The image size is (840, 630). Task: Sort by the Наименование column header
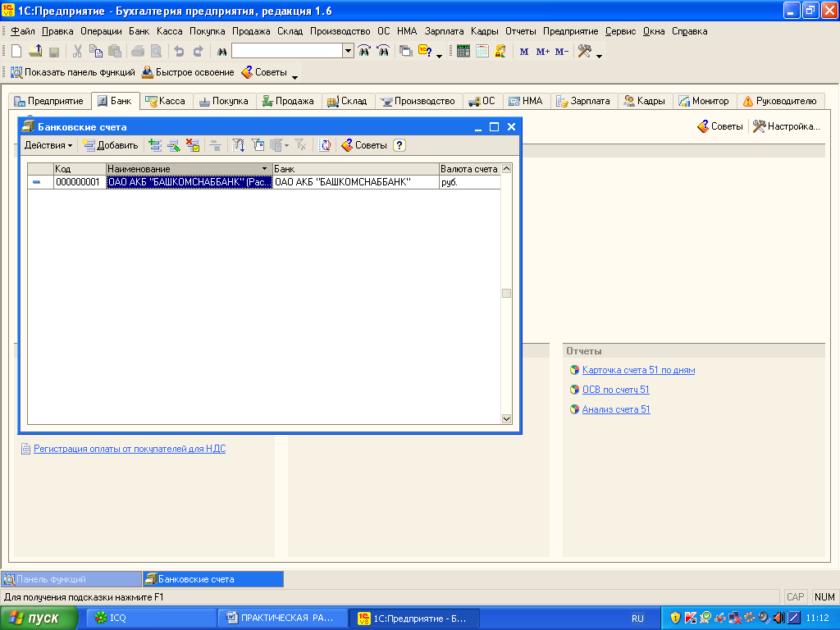coord(189,169)
